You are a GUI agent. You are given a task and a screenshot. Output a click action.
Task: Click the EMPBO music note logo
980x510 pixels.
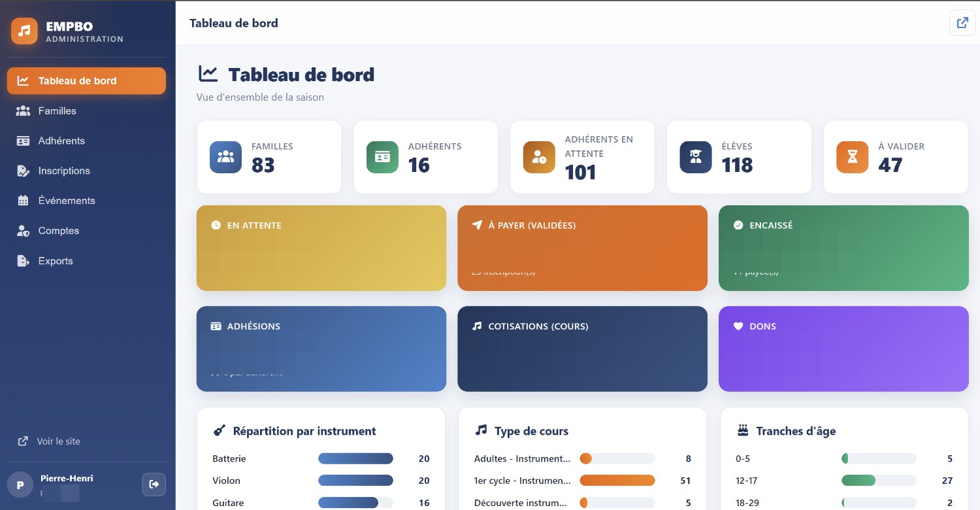tap(24, 31)
